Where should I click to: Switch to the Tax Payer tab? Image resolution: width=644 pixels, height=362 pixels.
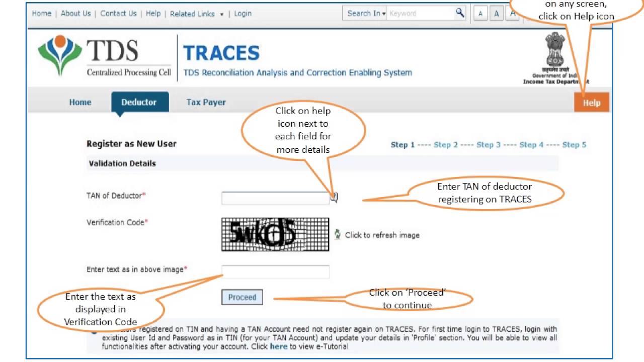tap(206, 102)
